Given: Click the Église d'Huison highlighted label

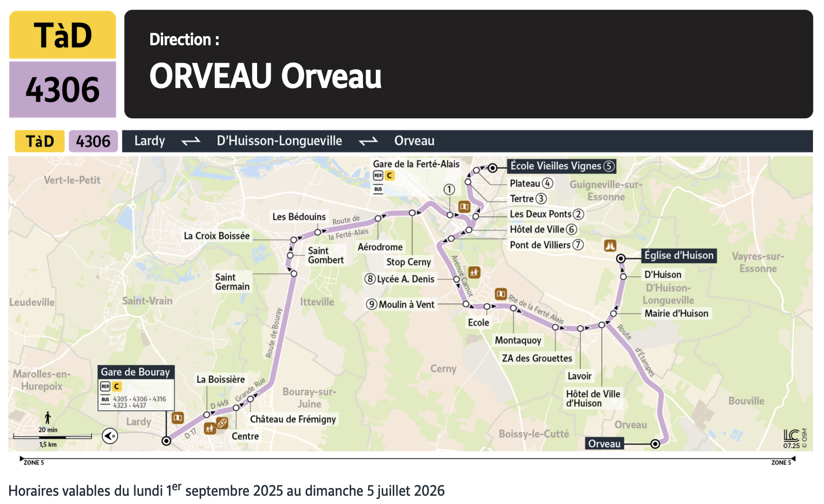Looking at the screenshot, I should (x=679, y=255).
